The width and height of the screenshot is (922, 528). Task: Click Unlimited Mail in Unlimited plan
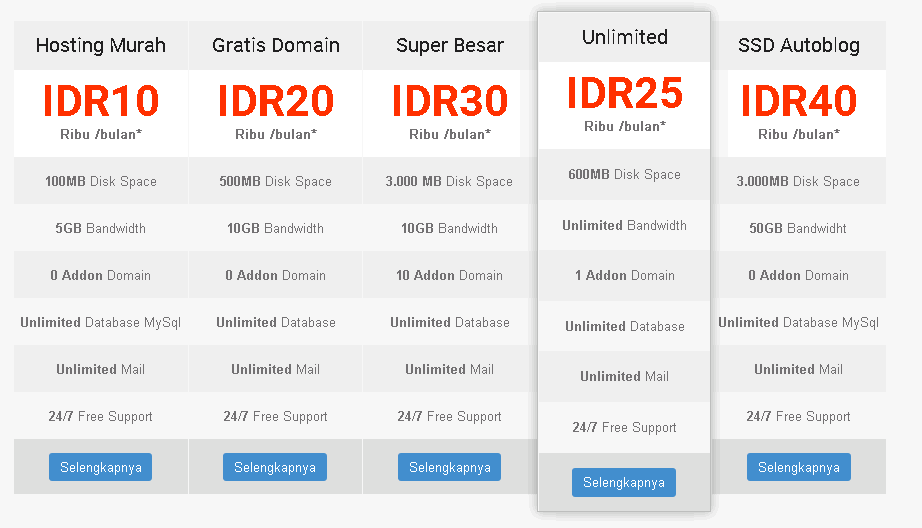pyautogui.click(x=624, y=376)
